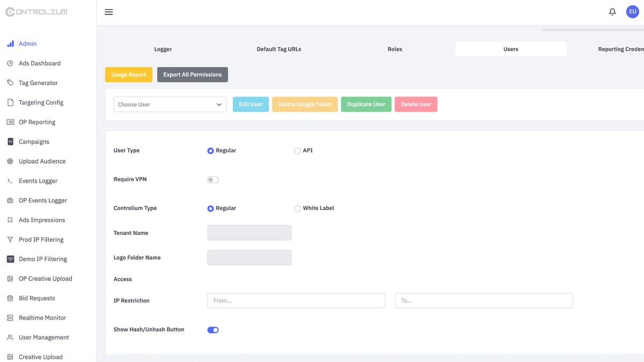Screen dimensions: 644x362
Task: Click the OP Creative Upload image icon
Action: click(10, 278)
